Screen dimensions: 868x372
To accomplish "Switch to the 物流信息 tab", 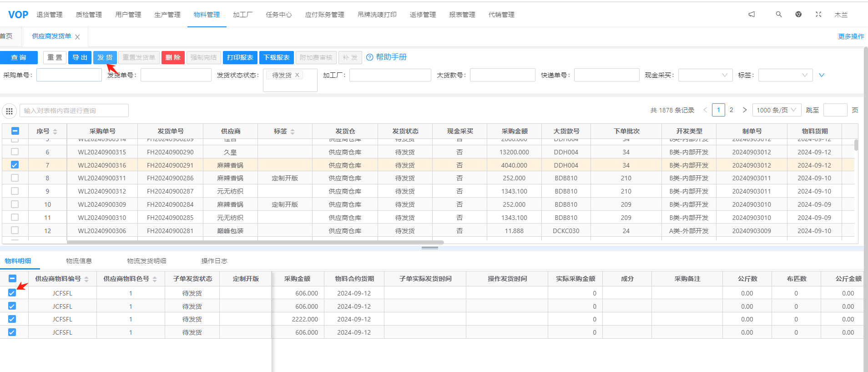I will pyautogui.click(x=79, y=261).
